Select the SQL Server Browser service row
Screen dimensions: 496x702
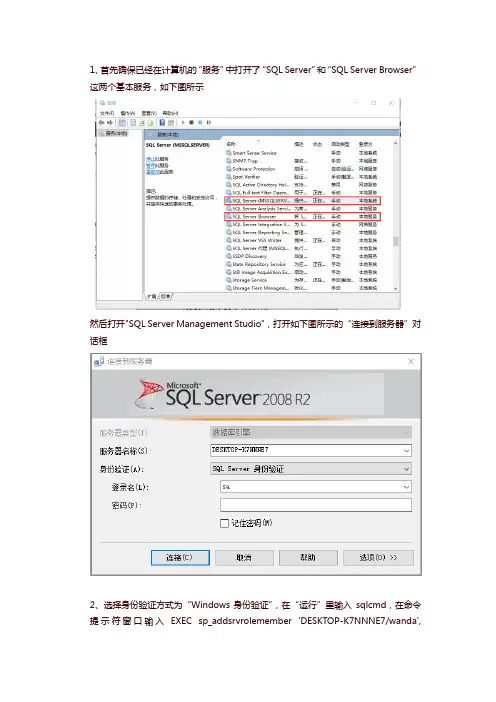[302, 217]
